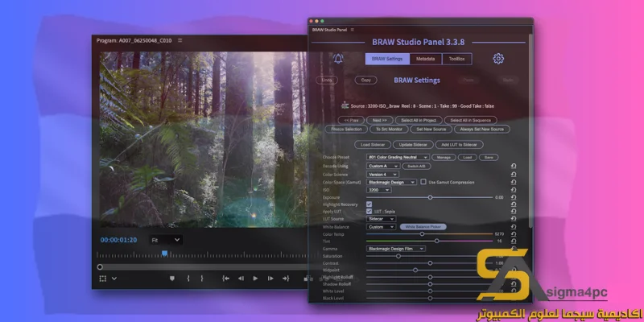
Task: Click the To Src Monitor button
Action: point(389,129)
